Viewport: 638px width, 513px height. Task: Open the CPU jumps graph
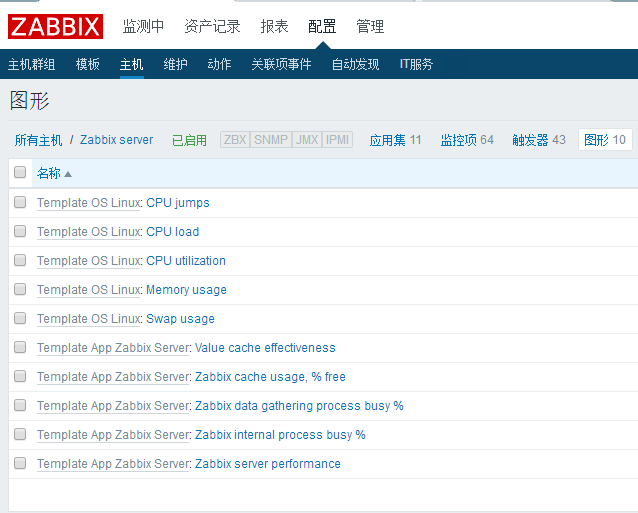[178, 203]
